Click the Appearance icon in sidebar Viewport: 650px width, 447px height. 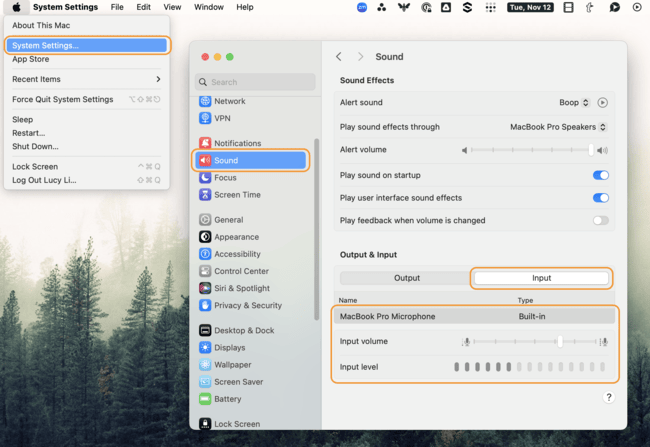tap(205, 237)
